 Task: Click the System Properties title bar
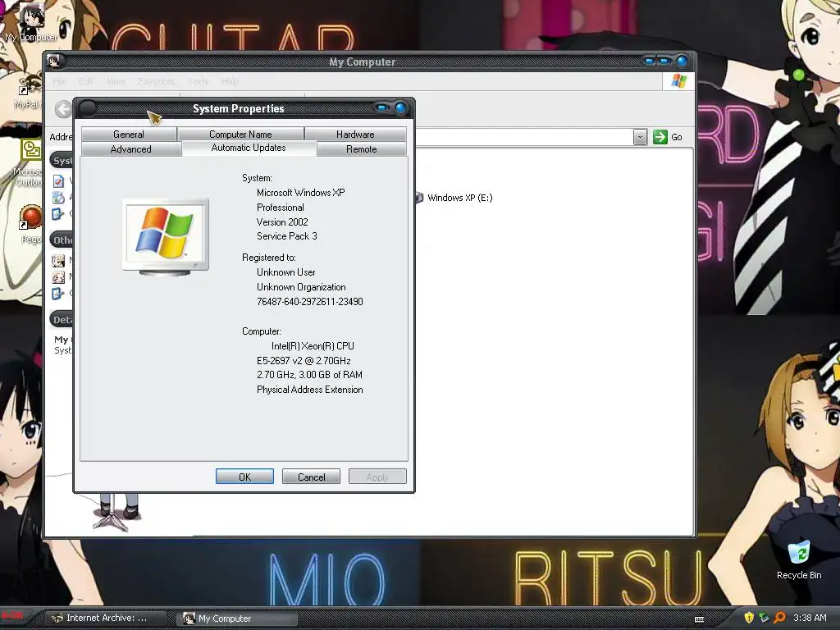(x=239, y=109)
